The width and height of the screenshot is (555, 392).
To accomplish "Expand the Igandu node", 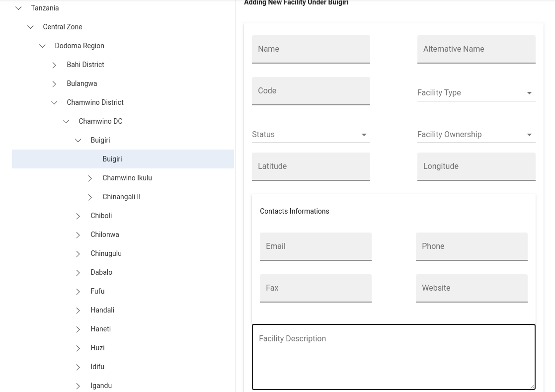I will (78, 386).
